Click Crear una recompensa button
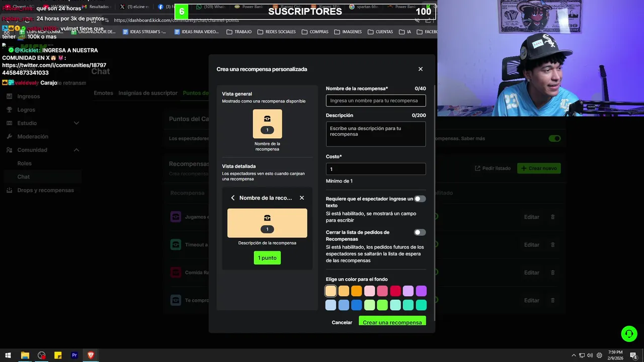This screenshot has height=362, width=644. pyautogui.click(x=392, y=321)
